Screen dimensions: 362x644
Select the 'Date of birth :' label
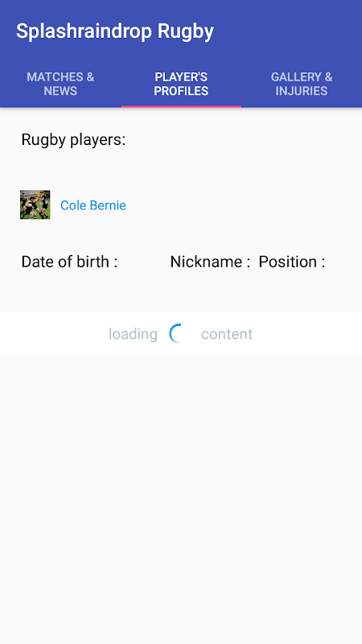(x=69, y=262)
